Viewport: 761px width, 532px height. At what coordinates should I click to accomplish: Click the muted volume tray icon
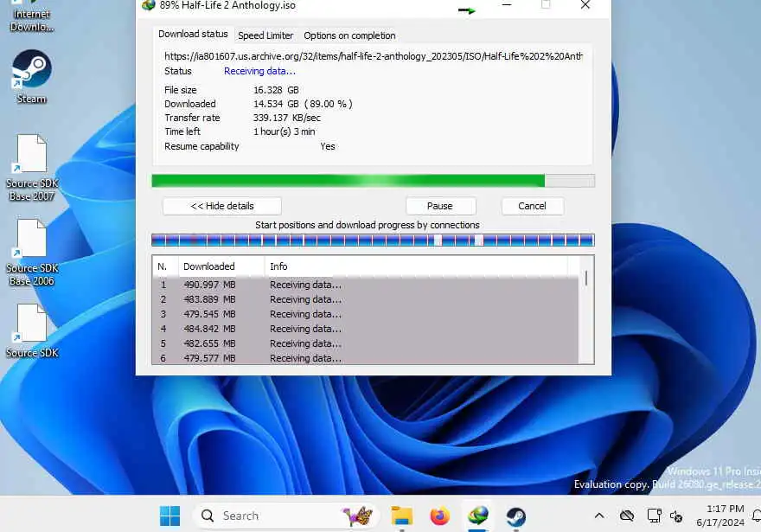coord(676,516)
